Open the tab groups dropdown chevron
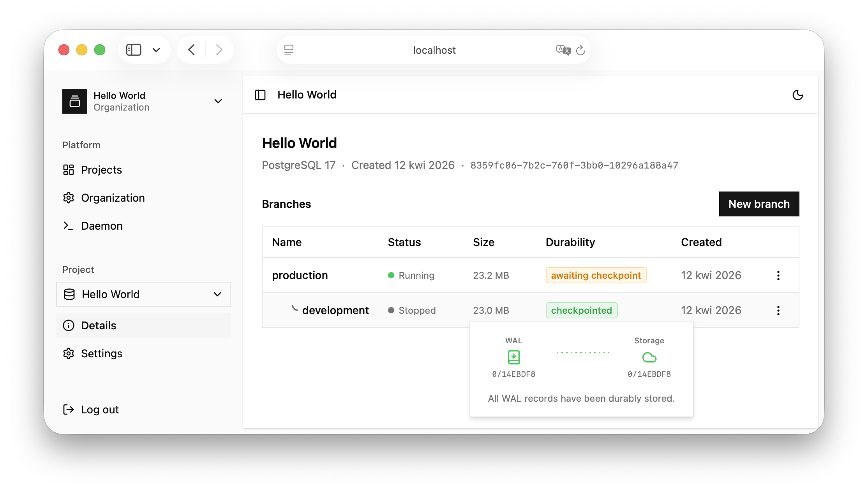 [x=156, y=50]
